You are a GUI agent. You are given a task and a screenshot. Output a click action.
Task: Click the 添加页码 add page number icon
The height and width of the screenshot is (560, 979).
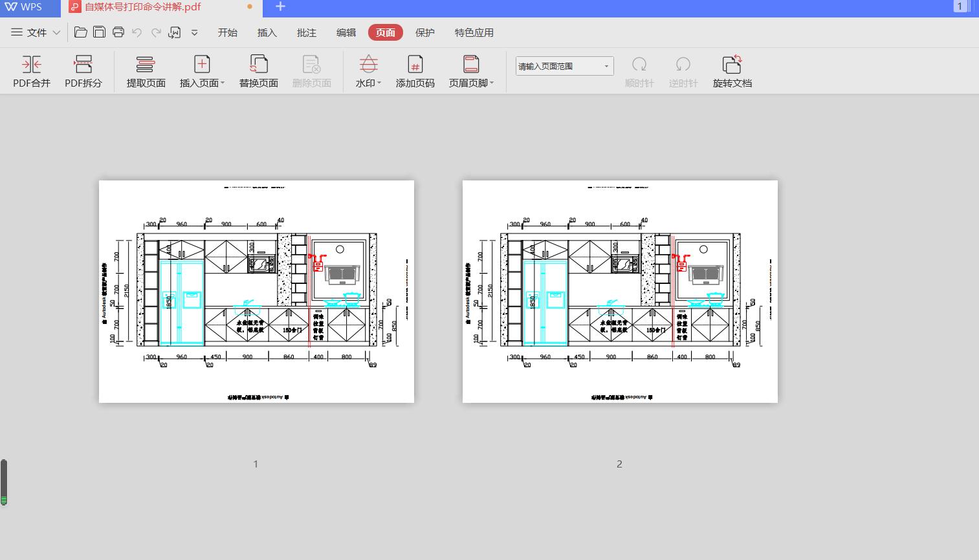(x=415, y=65)
